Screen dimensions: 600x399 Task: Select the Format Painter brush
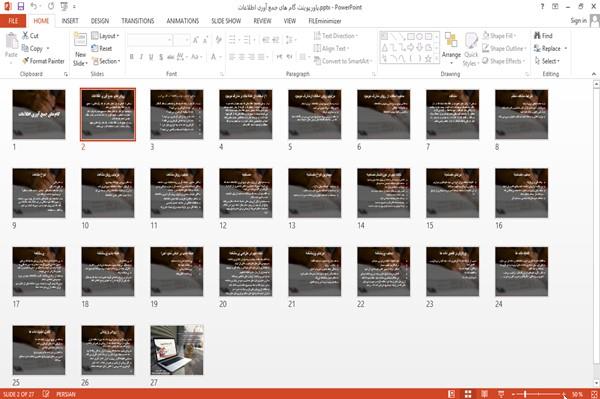(43, 61)
